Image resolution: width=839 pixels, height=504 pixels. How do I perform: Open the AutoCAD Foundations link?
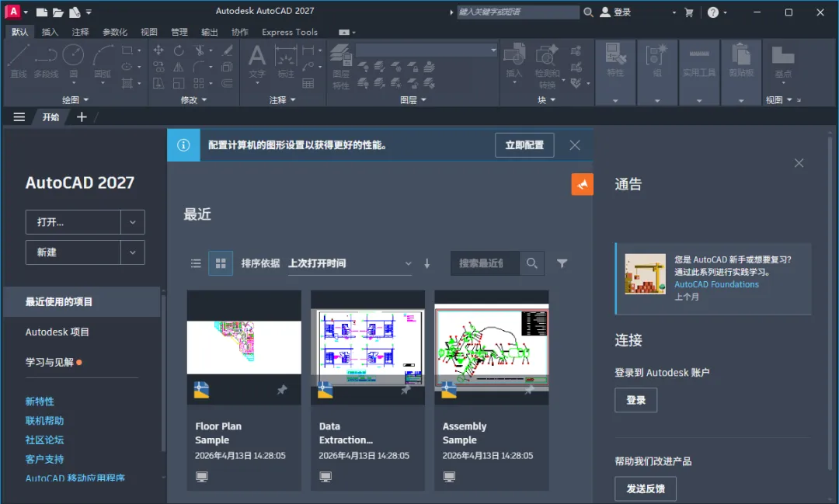[x=716, y=285]
